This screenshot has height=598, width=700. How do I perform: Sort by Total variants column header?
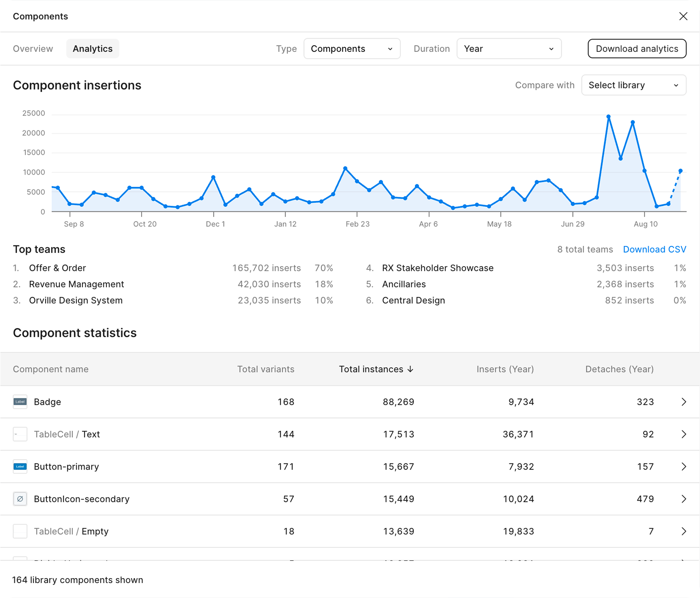265,369
